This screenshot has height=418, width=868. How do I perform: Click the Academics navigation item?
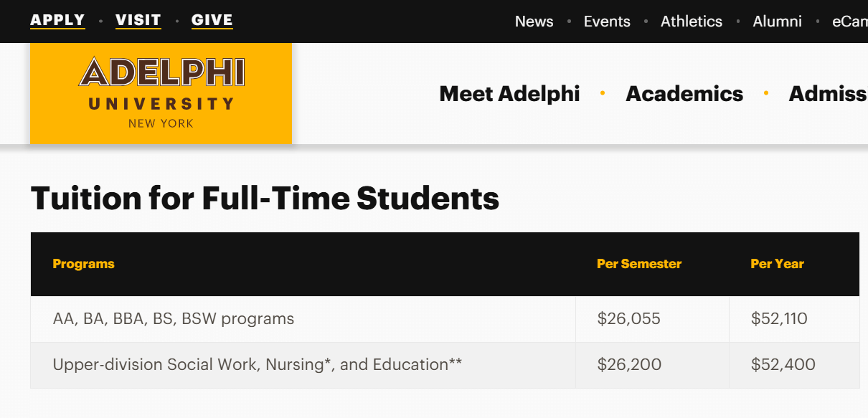point(684,93)
